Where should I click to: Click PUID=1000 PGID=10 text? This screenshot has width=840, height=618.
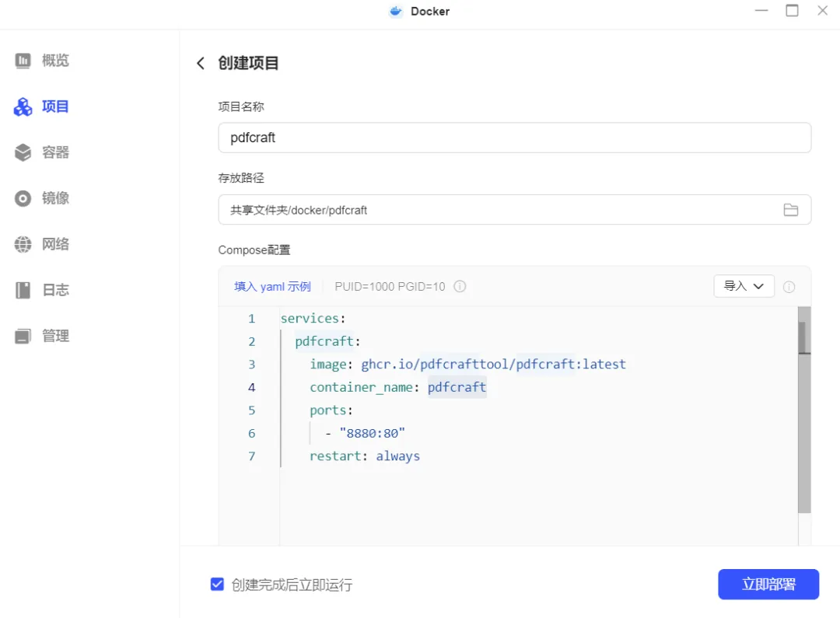point(390,287)
